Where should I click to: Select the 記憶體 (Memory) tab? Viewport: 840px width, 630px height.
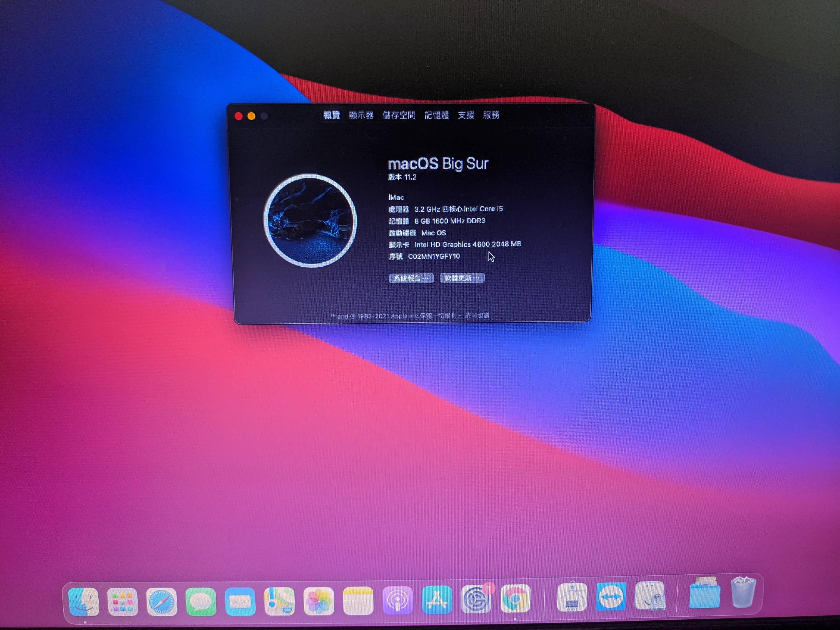point(437,115)
